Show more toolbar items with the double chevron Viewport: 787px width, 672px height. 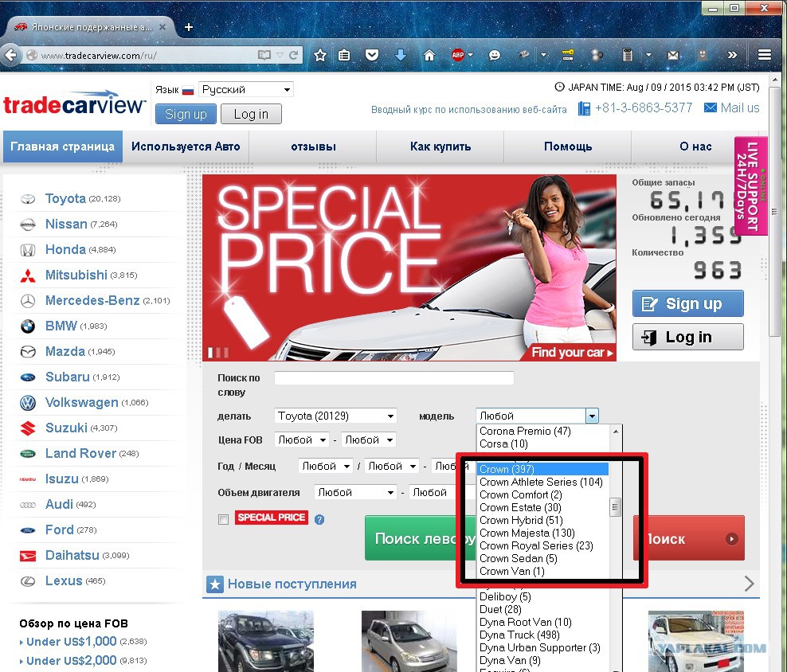(732, 55)
